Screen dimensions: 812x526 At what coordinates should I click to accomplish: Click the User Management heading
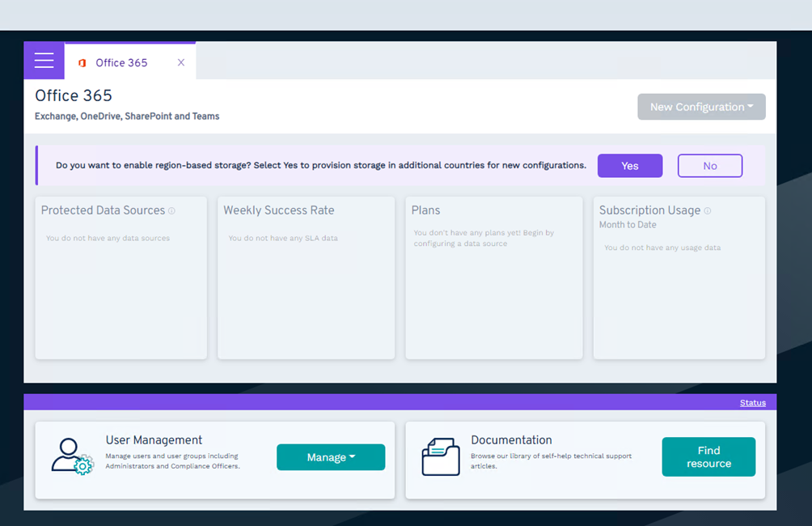click(154, 440)
